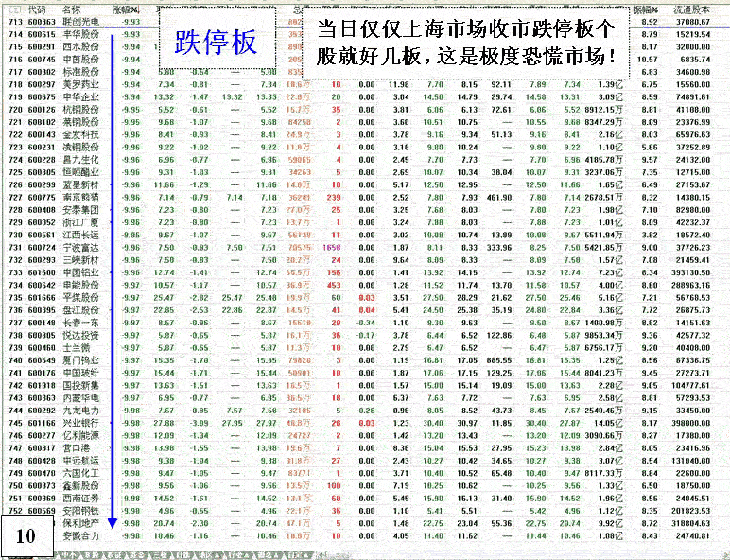
Task: Click the 名称 column header
Action: pos(71,9)
